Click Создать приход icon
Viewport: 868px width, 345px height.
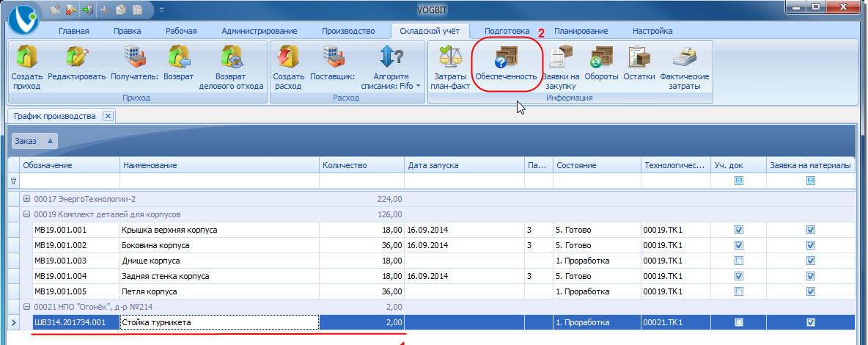point(26,57)
